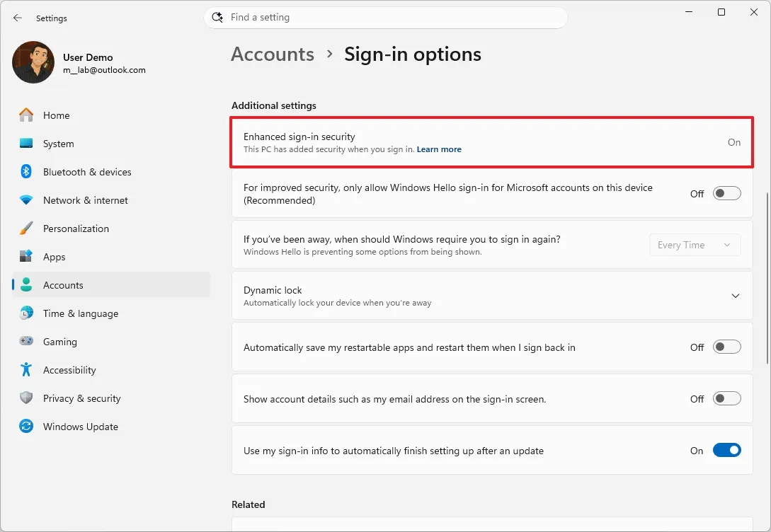Click the Network wifi icon
This screenshot has width=771, height=532.
(x=26, y=200)
